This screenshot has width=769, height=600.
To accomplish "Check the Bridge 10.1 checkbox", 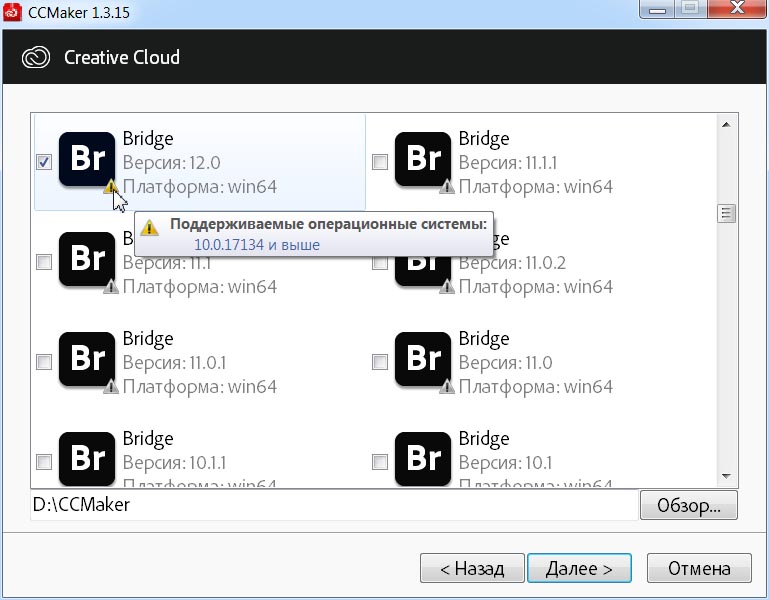I will click(380, 462).
